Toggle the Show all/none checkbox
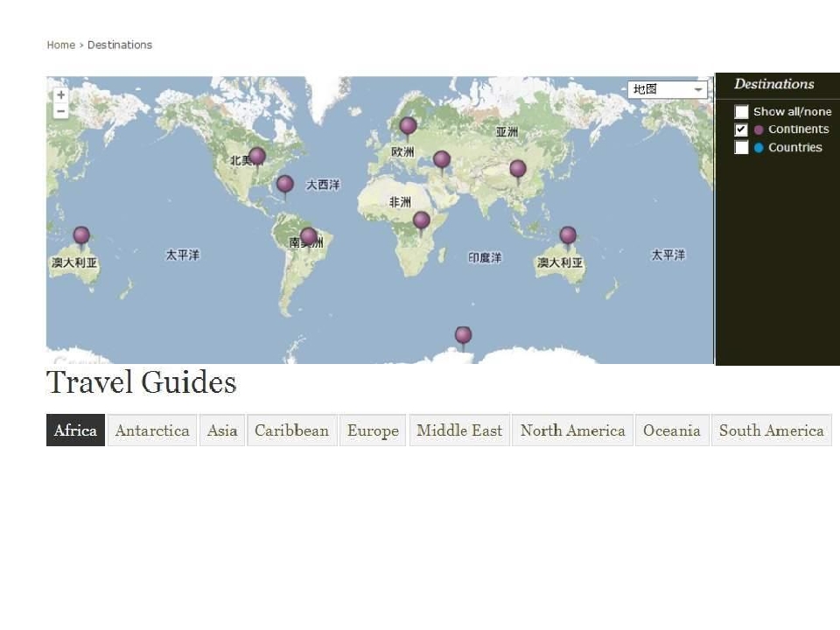840x630 pixels. pos(741,112)
